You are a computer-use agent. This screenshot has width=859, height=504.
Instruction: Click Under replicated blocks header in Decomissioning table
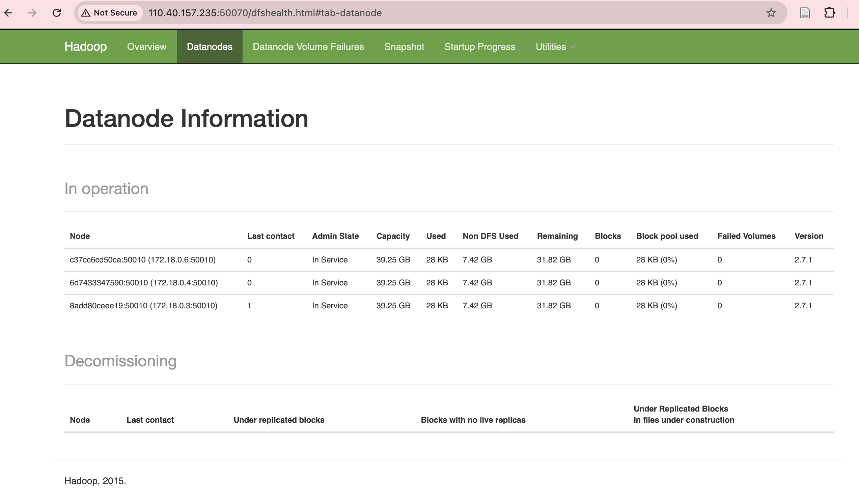(x=279, y=420)
